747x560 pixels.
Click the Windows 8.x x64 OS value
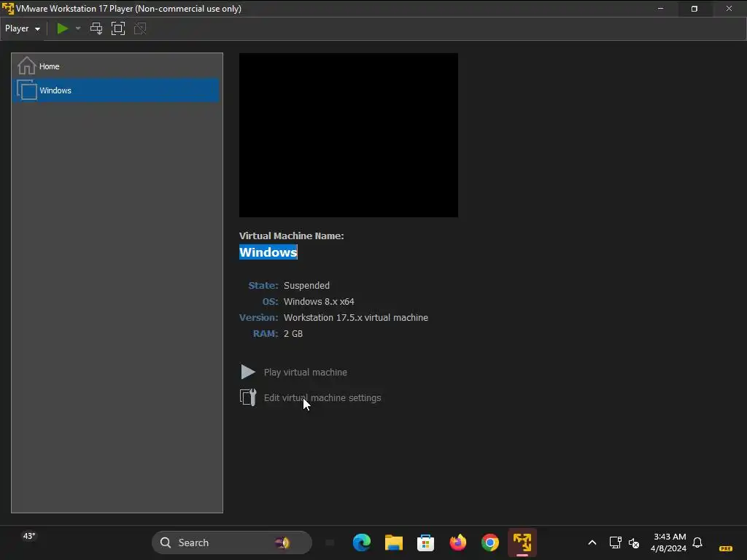tap(319, 302)
